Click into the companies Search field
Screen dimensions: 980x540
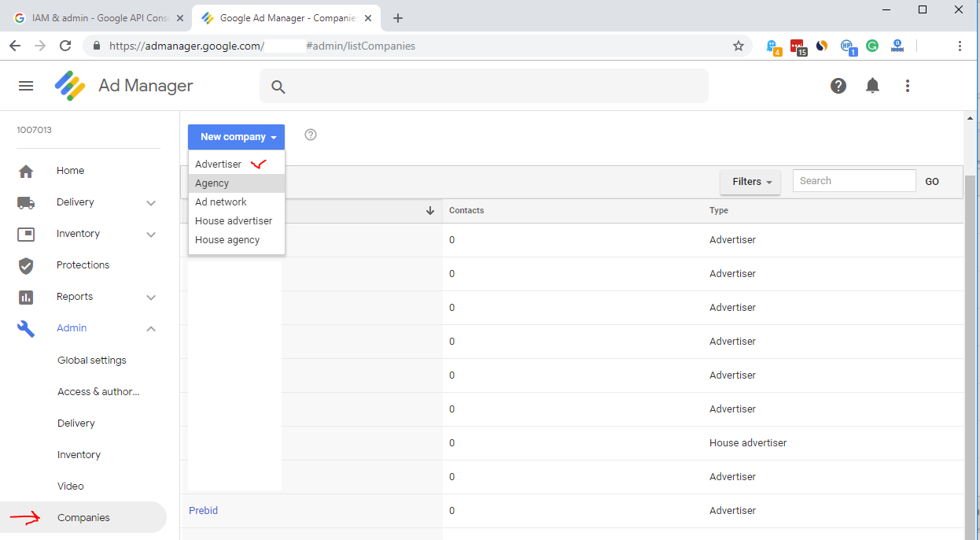tap(853, 181)
